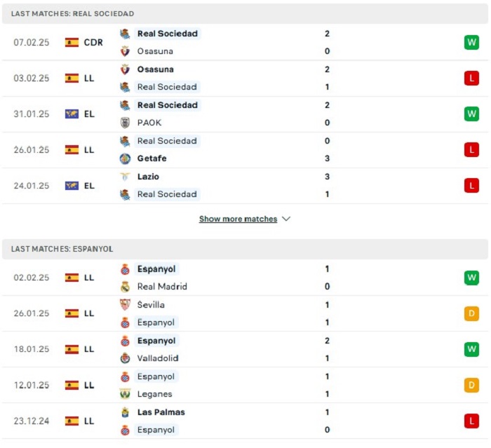Click the Spain flag beside CDR
Viewport: 491px width, 448px height.
click(72, 42)
